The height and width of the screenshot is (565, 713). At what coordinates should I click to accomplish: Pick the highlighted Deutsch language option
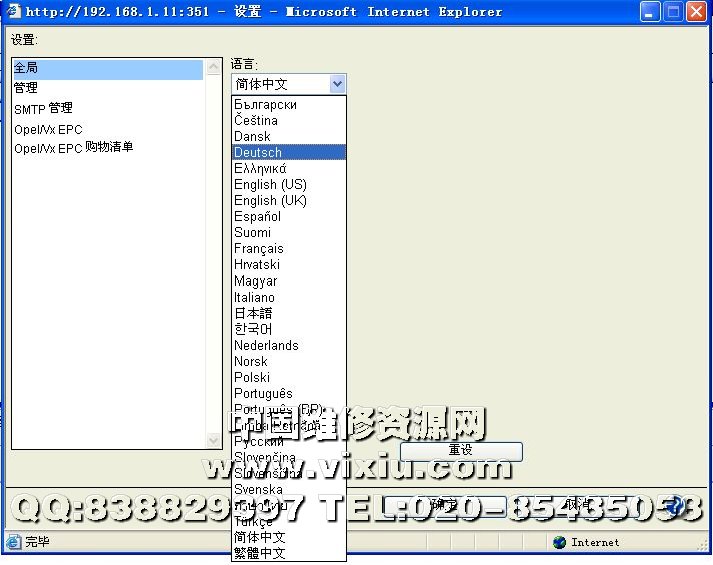point(289,152)
